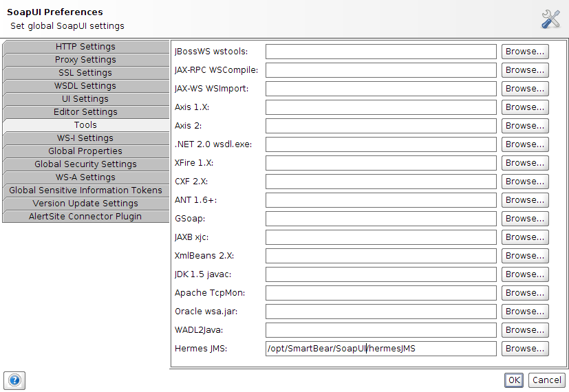Viewport: 569px width, 392px height.
Task: Select the Tools tab
Action: pyautogui.click(x=85, y=125)
